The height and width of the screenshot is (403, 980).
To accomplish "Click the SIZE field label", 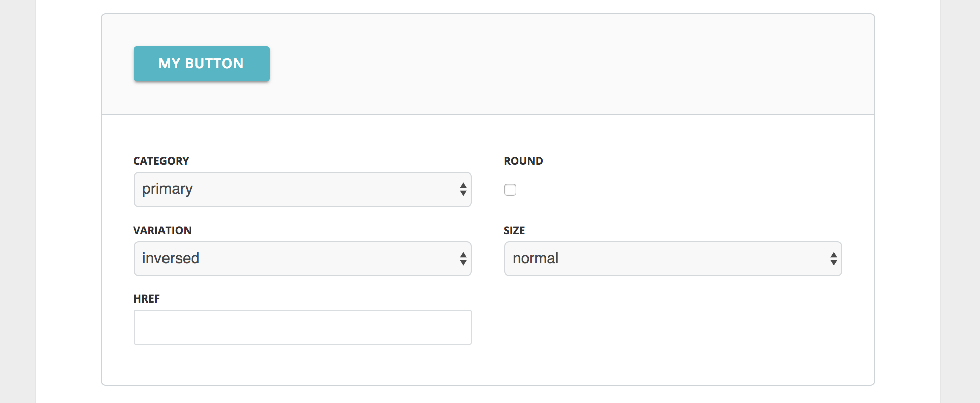I will [514, 231].
